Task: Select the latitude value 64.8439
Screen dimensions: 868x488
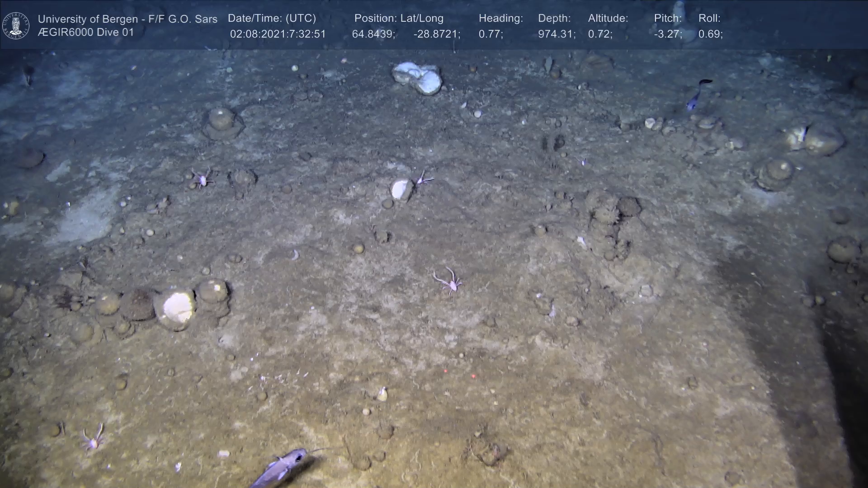Action: [373, 34]
